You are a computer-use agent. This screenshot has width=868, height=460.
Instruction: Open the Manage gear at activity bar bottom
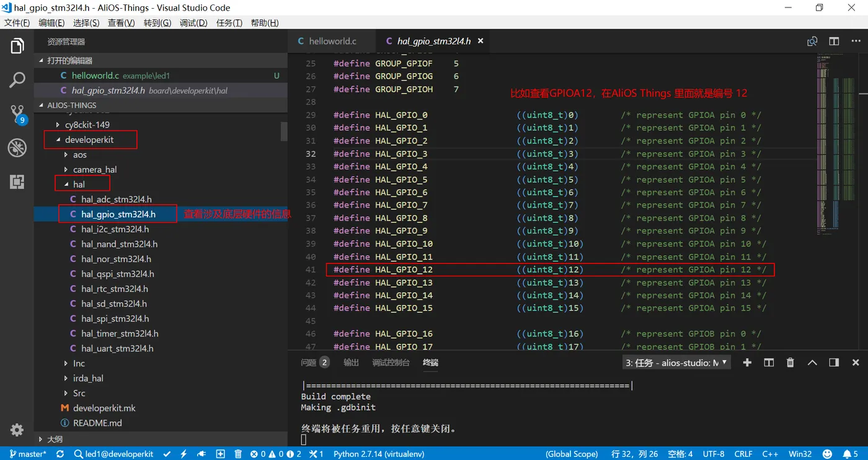(17, 430)
